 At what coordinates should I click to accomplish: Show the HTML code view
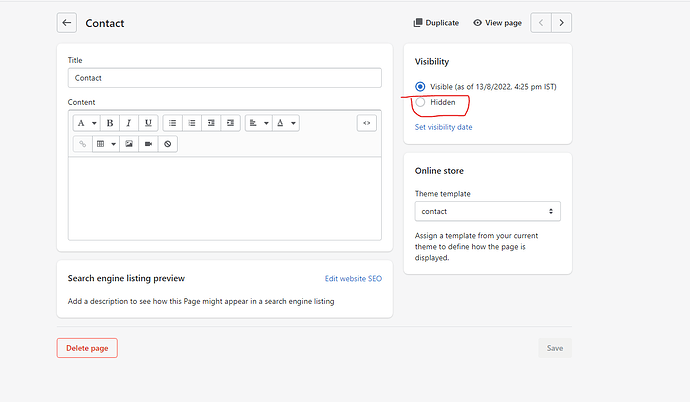(367, 123)
